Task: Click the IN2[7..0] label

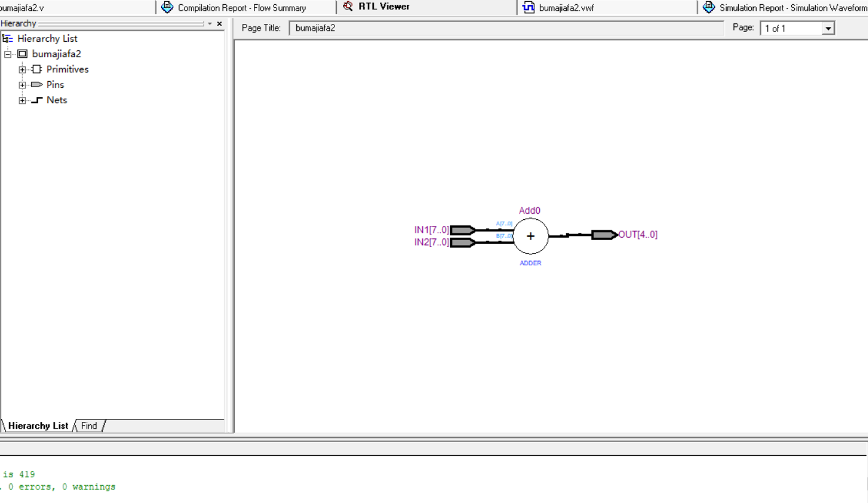Action: tap(432, 243)
